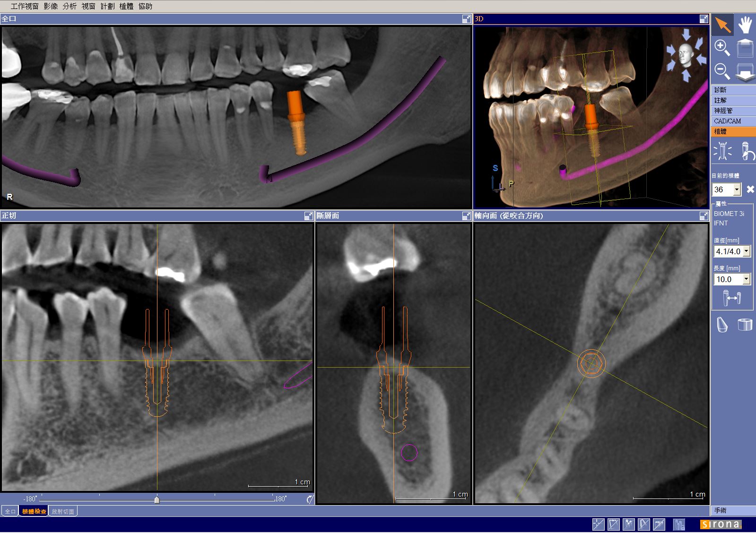The width and height of the screenshot is (756, 533).
Task: Click the zoom in magnifier
Action: pos(722,48)
